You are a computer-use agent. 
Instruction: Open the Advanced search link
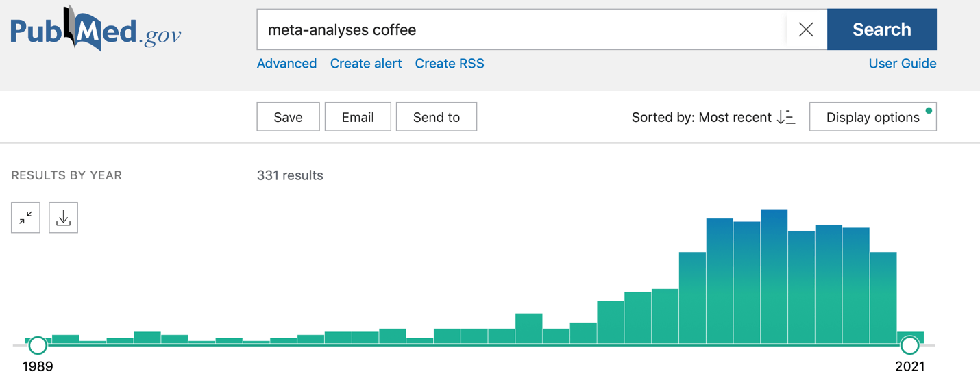pyautogui.click(x=286, y=64)
